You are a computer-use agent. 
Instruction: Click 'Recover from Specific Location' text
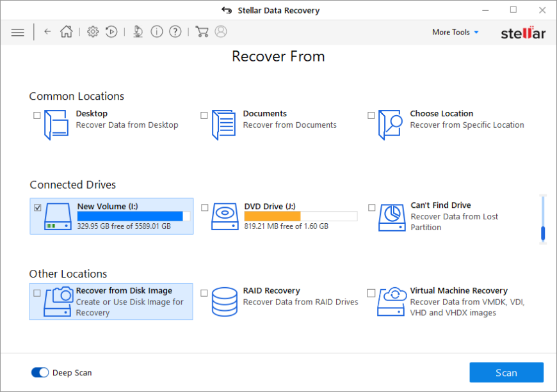[467, 125]
